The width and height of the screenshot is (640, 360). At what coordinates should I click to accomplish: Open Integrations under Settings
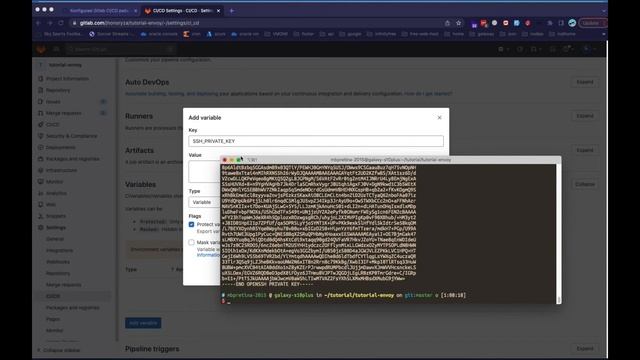coord(59,250)
